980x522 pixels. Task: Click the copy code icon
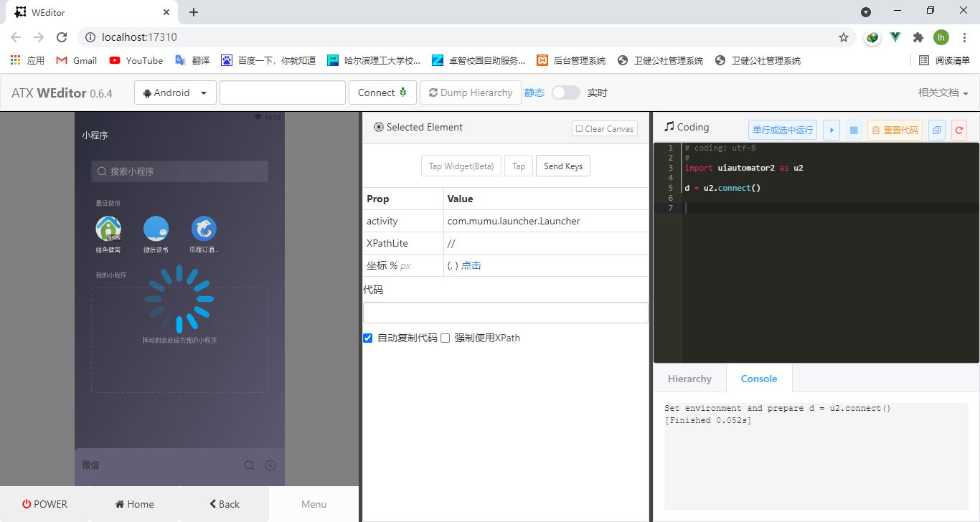pos(936,130)
